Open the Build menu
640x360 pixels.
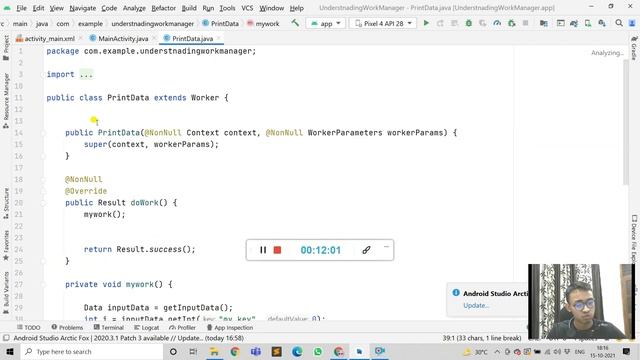coord(189,8)
